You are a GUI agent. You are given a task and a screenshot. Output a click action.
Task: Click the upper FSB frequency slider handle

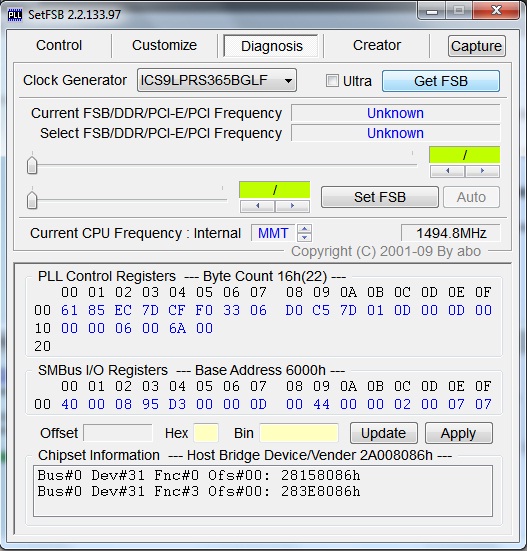click(x=32, y=165)
